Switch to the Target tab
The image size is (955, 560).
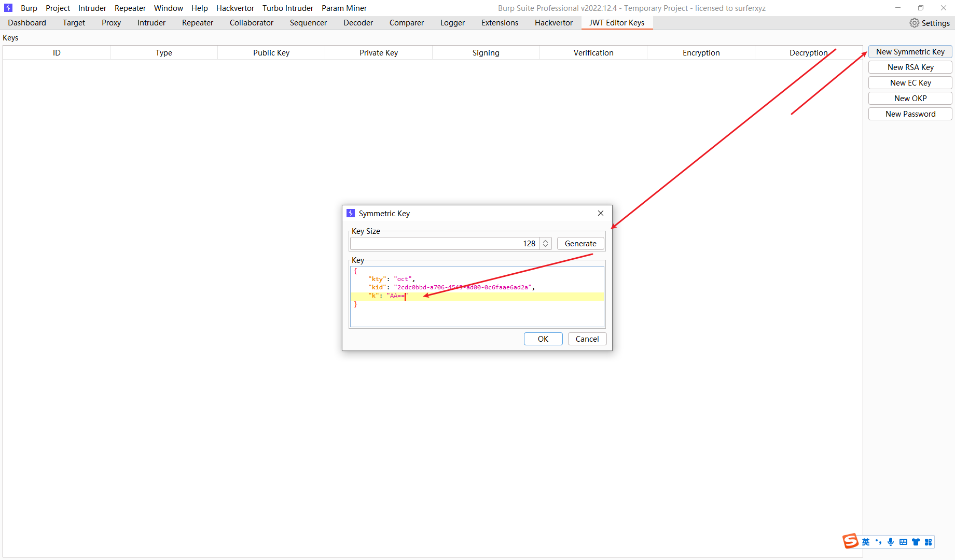[x=74, y=23]
